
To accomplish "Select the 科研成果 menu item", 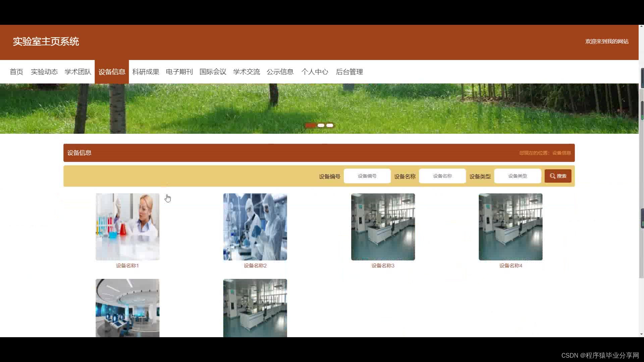I will pyautogui.click(x=146, y=72).
